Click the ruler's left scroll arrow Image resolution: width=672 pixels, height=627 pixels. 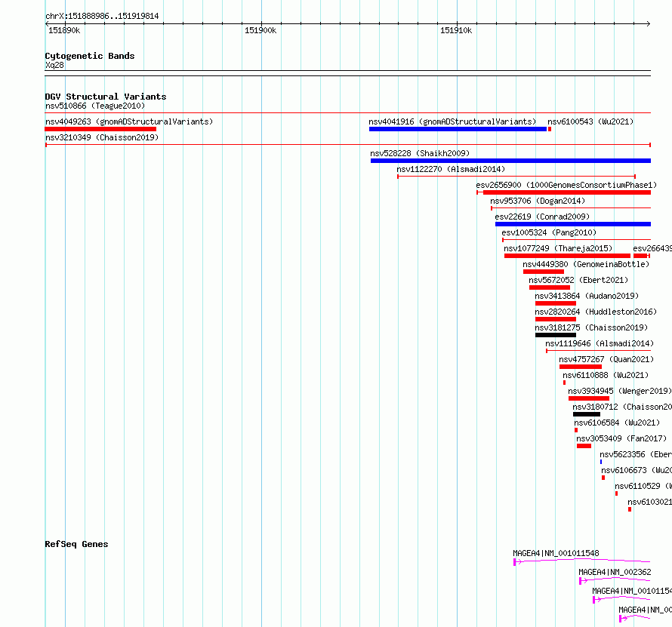[x=47, y=23]
